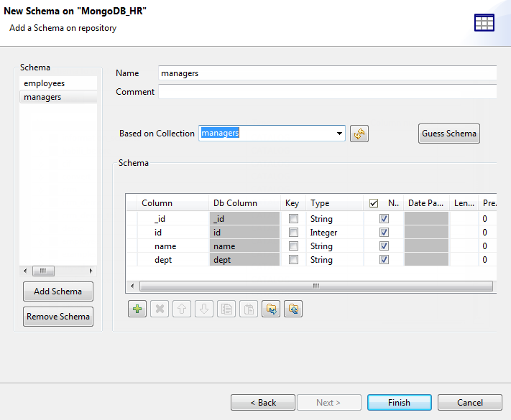Click the paste column clipboard icon
Screen dimensions: 511x420
pyautogui.click(x=249, y=309)
